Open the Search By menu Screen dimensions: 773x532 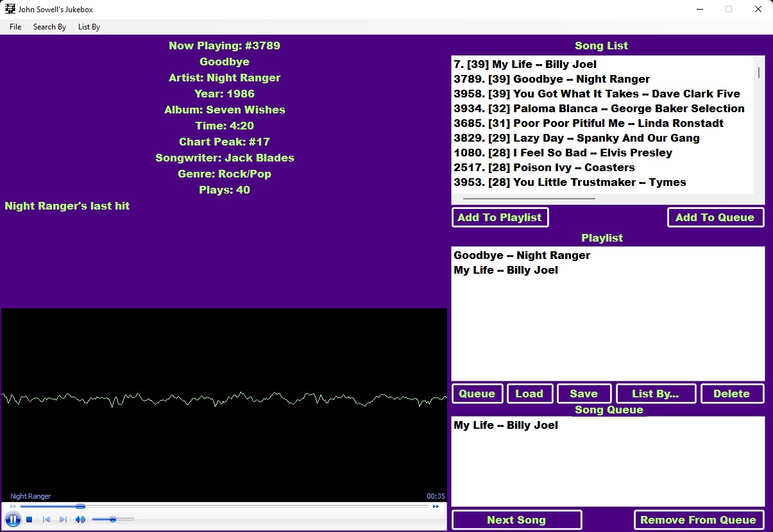click(x=49, y=27)
